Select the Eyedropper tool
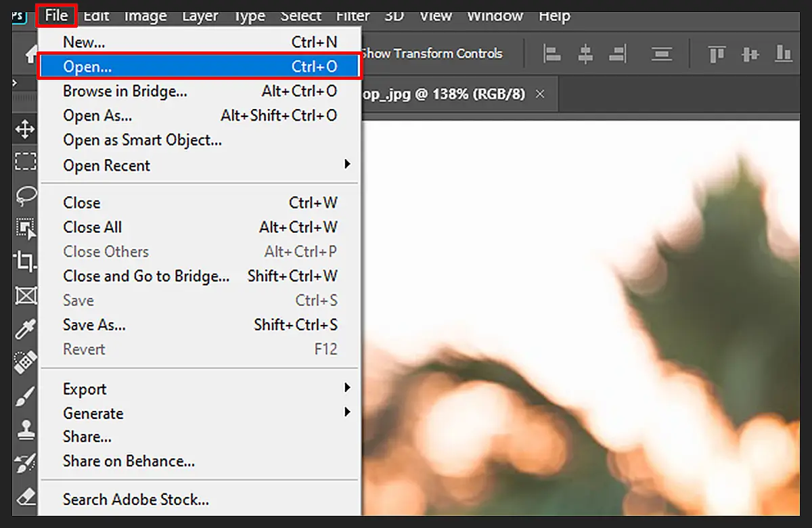The width and height of the screenshot is (812, 528). (x=25, y=330)
